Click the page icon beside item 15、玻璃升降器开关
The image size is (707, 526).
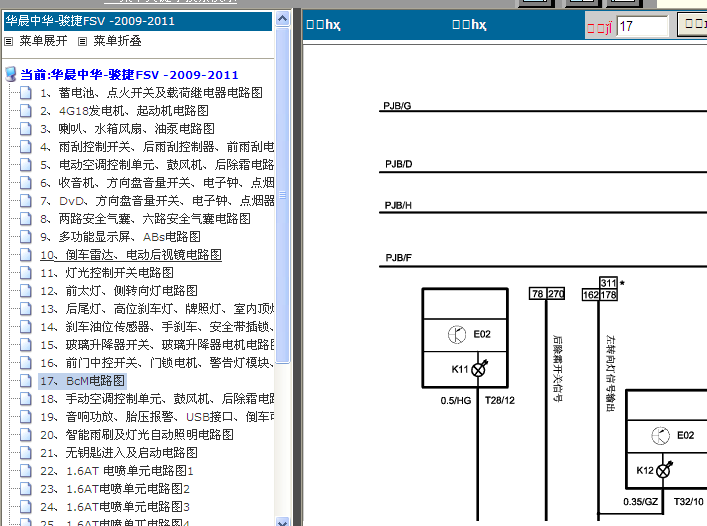(26, 345)
